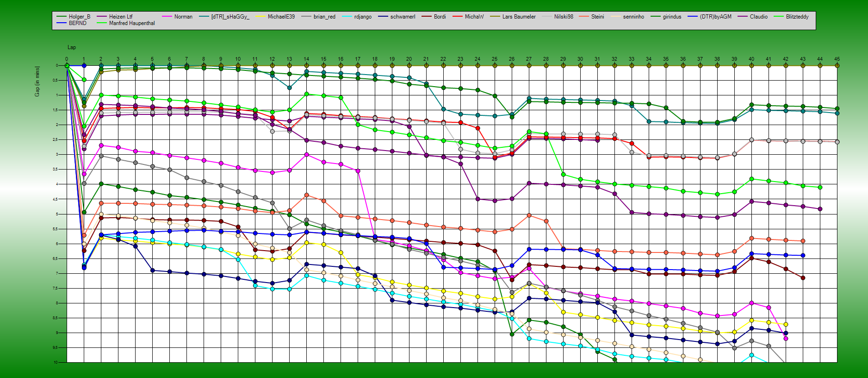Click gap axis value 9,5
Image resolution: width=868 pixels, height=378 pixels.
[55, 347]
